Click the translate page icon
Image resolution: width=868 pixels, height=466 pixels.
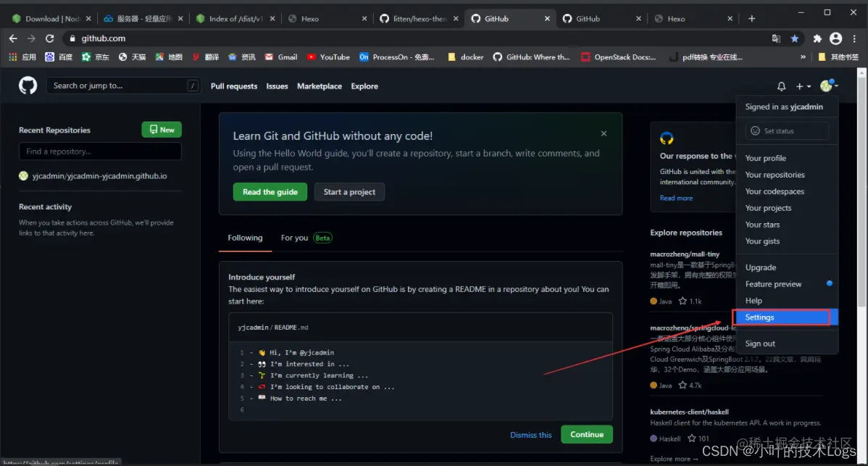point(776,38)
